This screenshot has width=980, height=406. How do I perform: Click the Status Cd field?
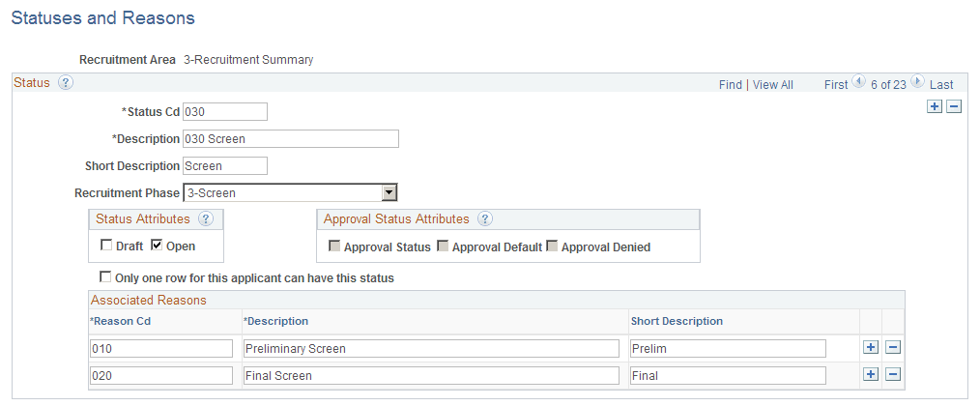(225, 111)
